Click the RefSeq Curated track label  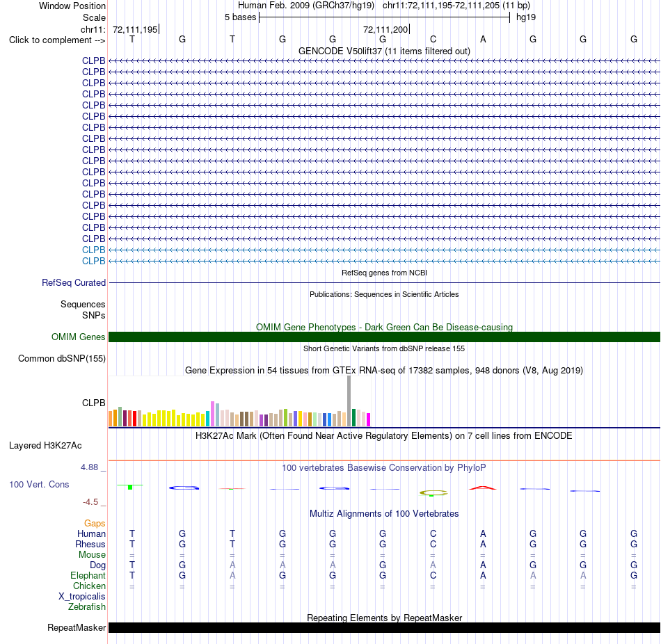[74, 283]
